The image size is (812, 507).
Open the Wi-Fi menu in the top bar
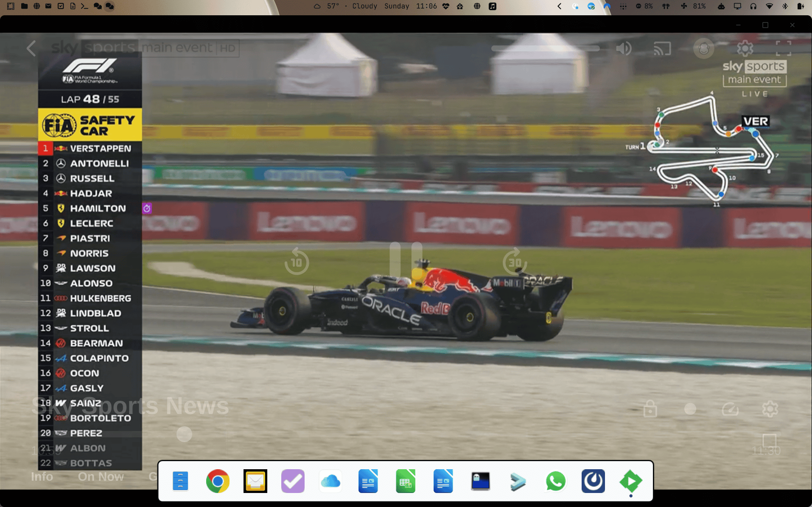point(769,6)
